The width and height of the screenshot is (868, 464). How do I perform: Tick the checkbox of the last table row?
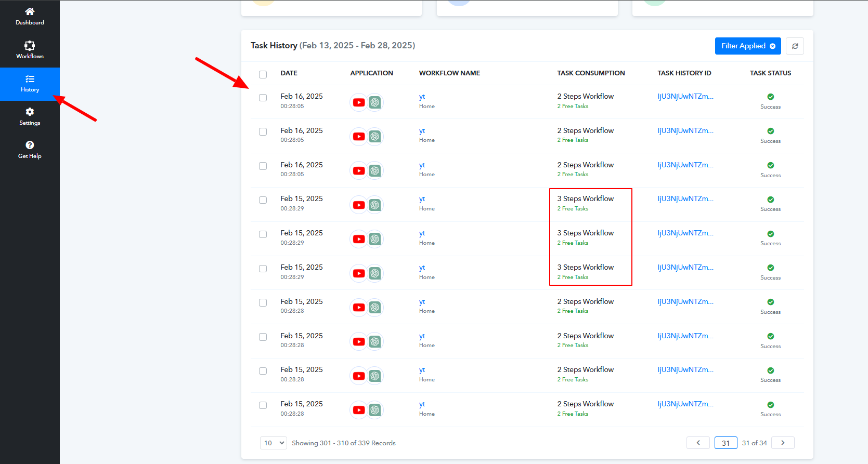(x=263, y=405)
